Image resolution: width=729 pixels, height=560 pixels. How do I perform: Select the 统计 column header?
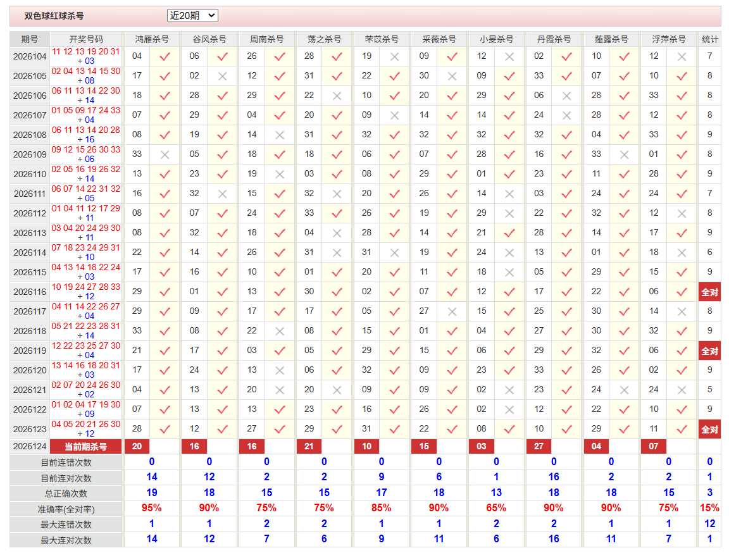click(709, 39)
